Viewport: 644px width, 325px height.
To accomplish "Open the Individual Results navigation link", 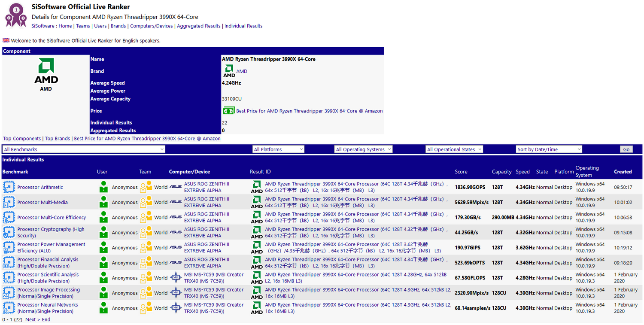I will coord(243,26).
